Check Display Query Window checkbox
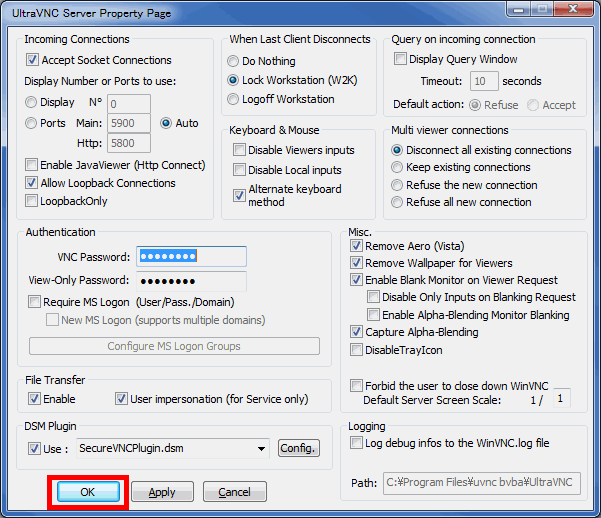This screenshot has width=601, height=518. 401,59
